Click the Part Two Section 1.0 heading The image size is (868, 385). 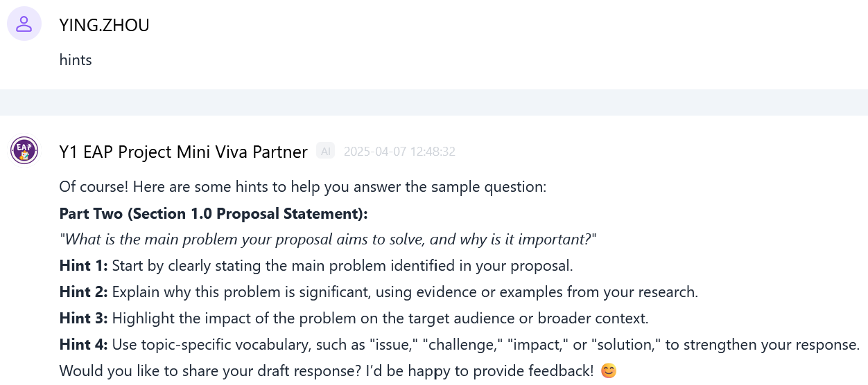click(214, 213)
